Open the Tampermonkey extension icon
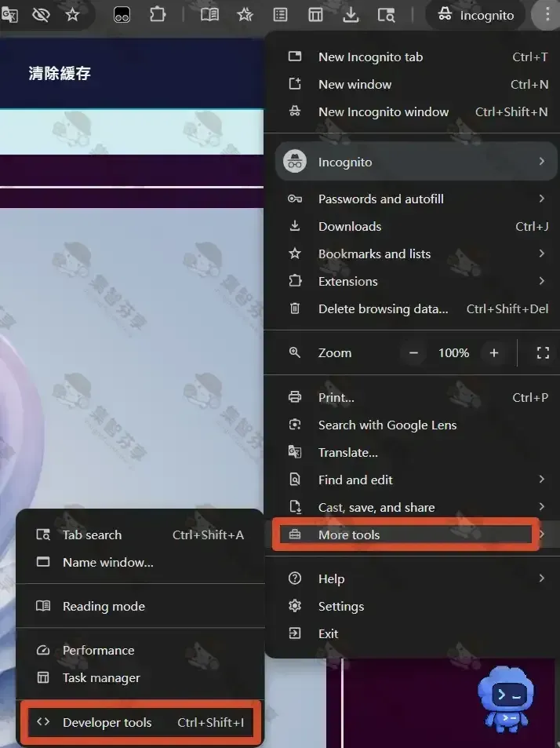 pyautogui.click(x=122, y=15)
